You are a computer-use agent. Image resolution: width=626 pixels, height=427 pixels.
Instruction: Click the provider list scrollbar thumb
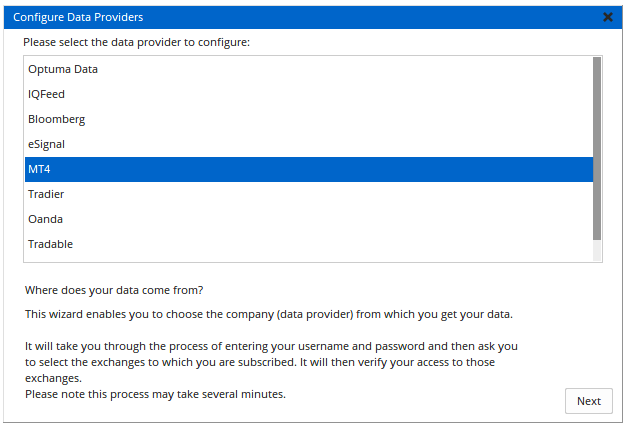tap(597, 148)
